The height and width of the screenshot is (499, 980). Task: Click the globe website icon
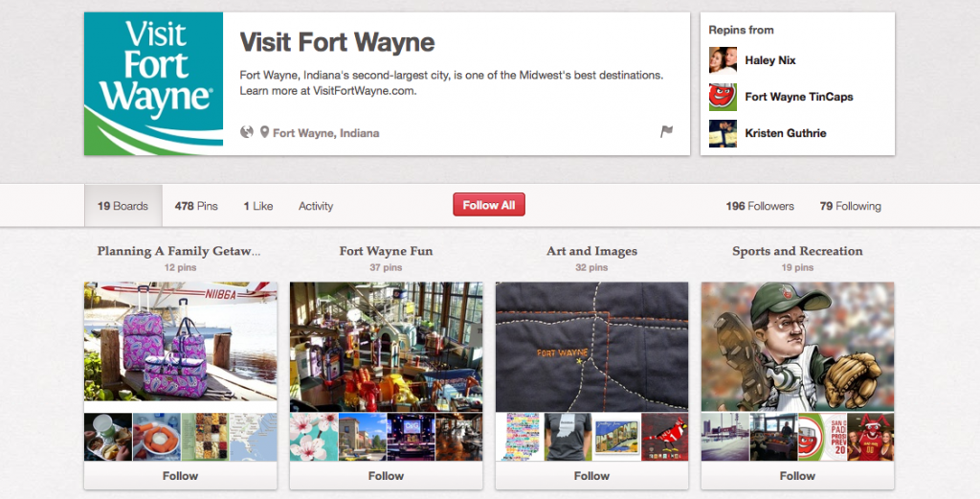247,132
